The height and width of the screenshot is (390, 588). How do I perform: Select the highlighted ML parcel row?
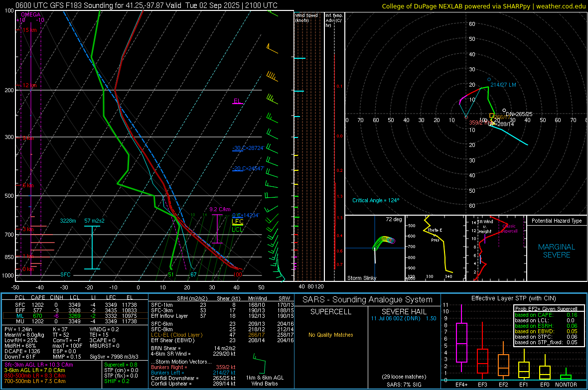pos(74,316)
